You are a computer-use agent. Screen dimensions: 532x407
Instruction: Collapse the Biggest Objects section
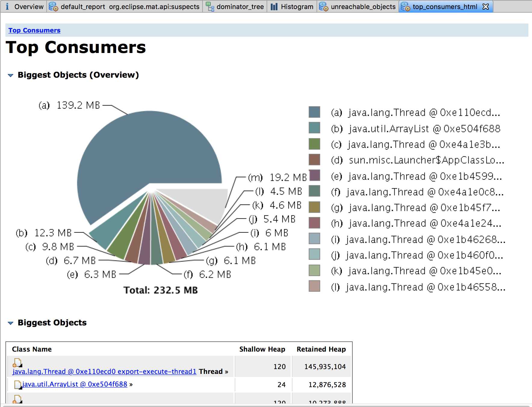[11, 323]
